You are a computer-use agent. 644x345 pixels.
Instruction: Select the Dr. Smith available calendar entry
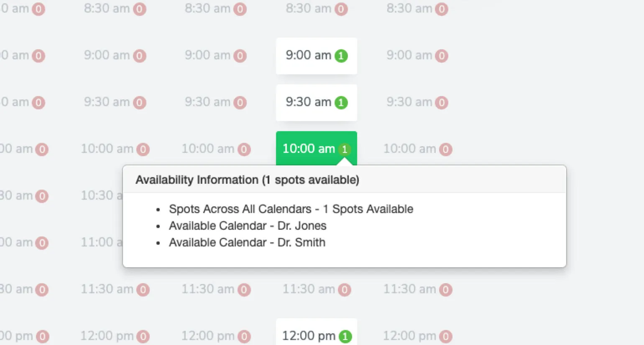click(x=247, y=242)
